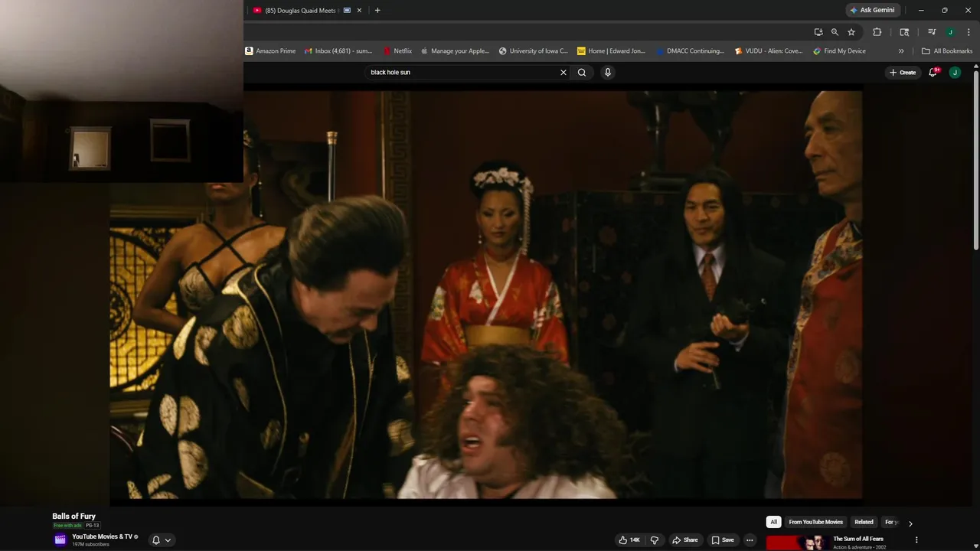Viewport: 980px width, 551px height.
Task: Select the All filter chip
Action: [x=773, y=522]
